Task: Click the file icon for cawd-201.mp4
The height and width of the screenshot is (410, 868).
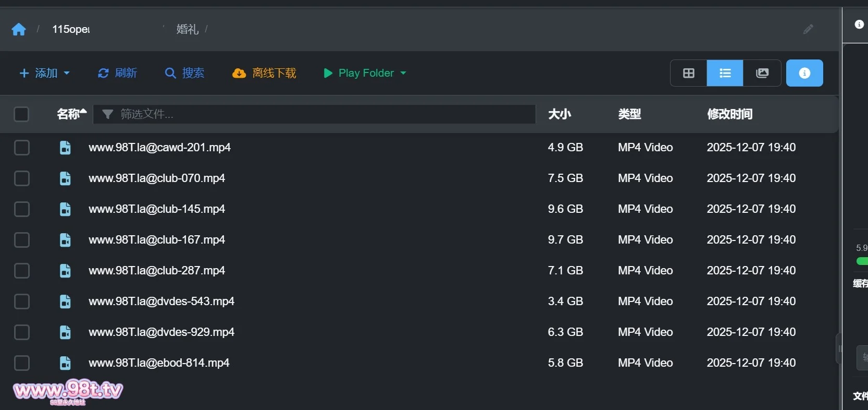Action: 65,148
